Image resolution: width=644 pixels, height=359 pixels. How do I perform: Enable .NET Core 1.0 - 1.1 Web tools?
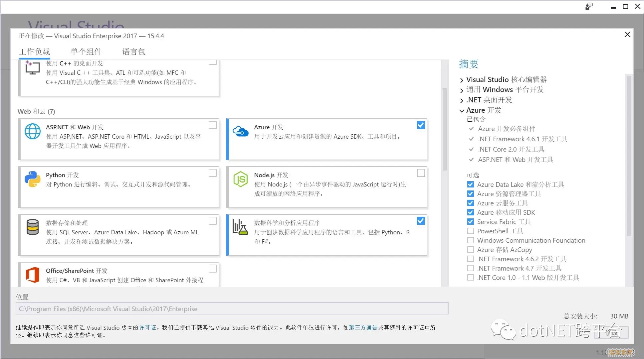point(470,278)
